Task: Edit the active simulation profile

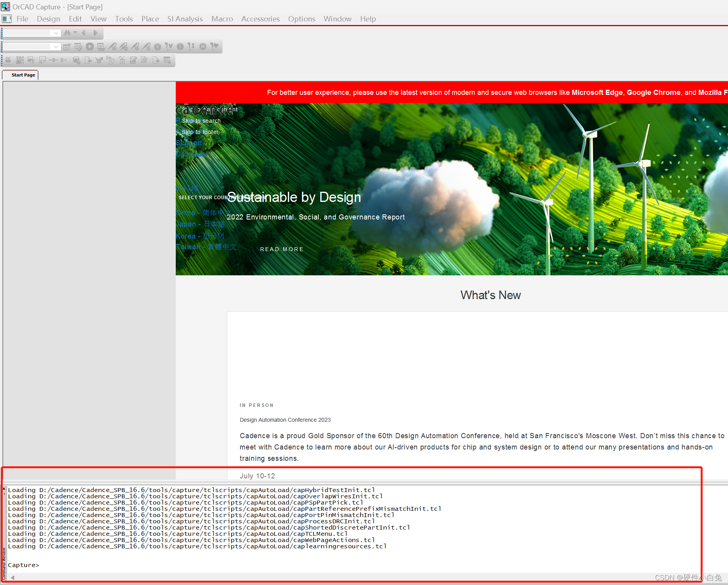Action: [79, 46]
